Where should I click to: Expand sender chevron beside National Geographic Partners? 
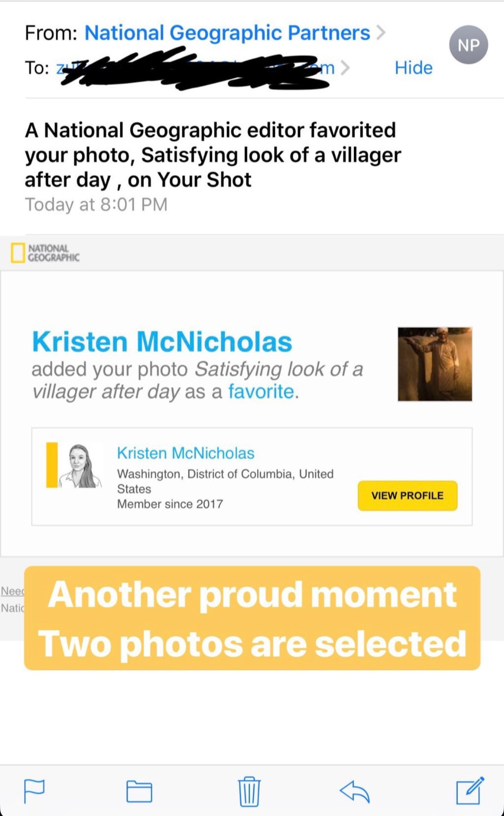coord(380,33)
